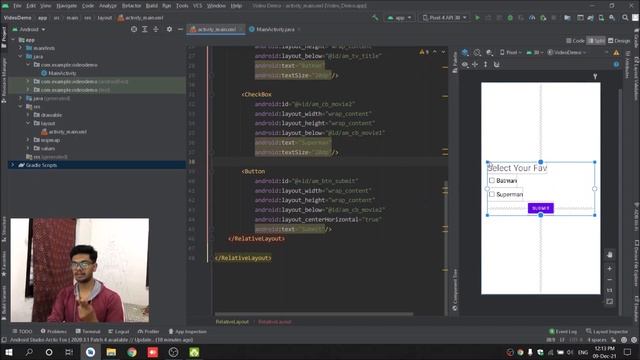640x360 pixels.
Task: Open the Android project view dropdown
Action: (x=29, y=29)
